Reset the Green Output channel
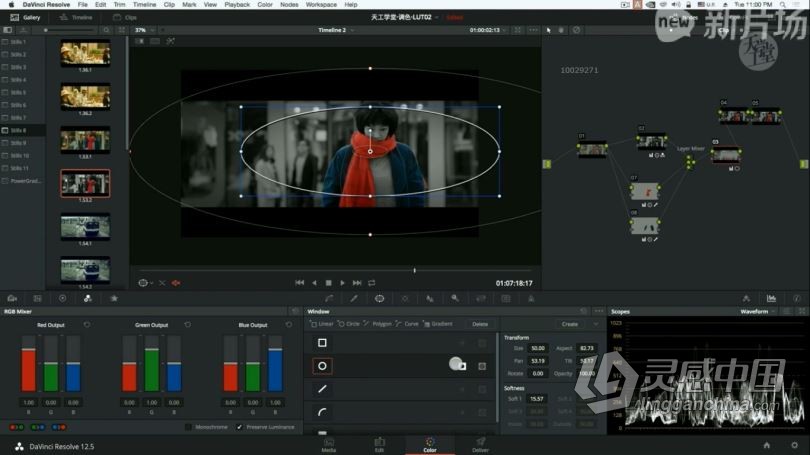 (188, 325)
